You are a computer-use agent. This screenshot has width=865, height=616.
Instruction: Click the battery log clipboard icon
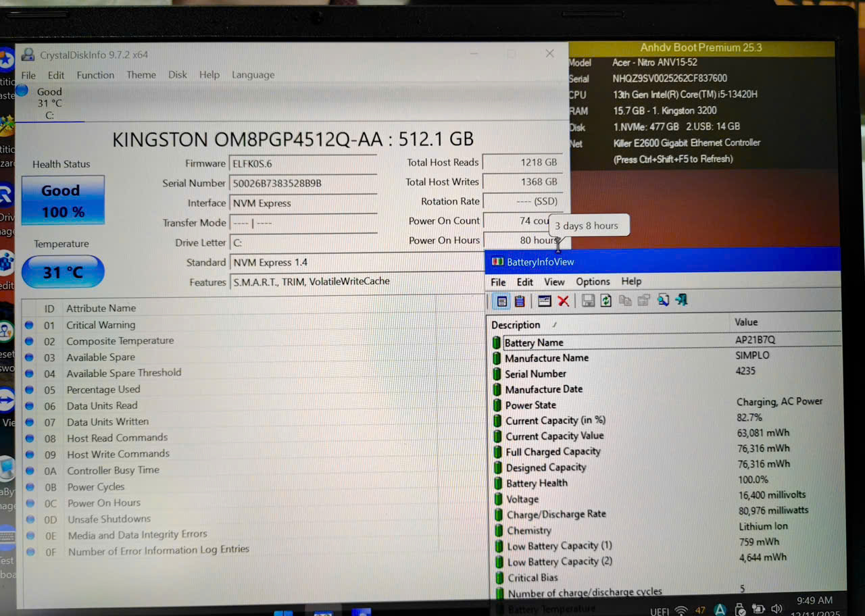click(x=520, y=301)
